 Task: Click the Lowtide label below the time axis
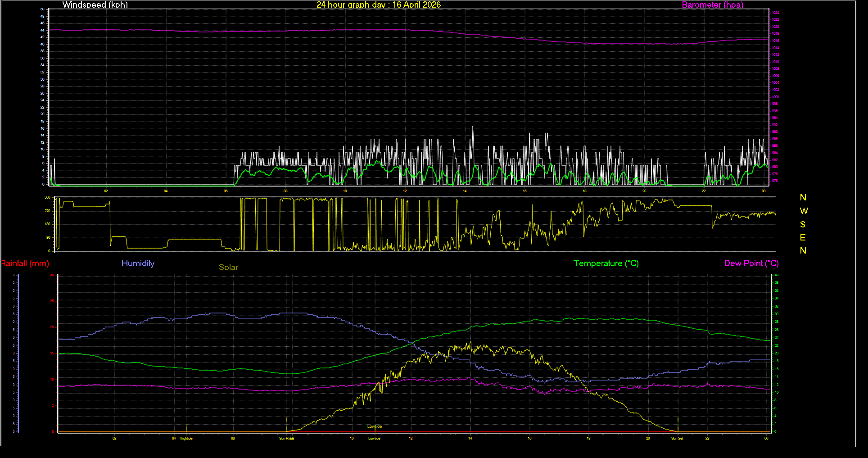pyautogui.click(x=374, y=438)
